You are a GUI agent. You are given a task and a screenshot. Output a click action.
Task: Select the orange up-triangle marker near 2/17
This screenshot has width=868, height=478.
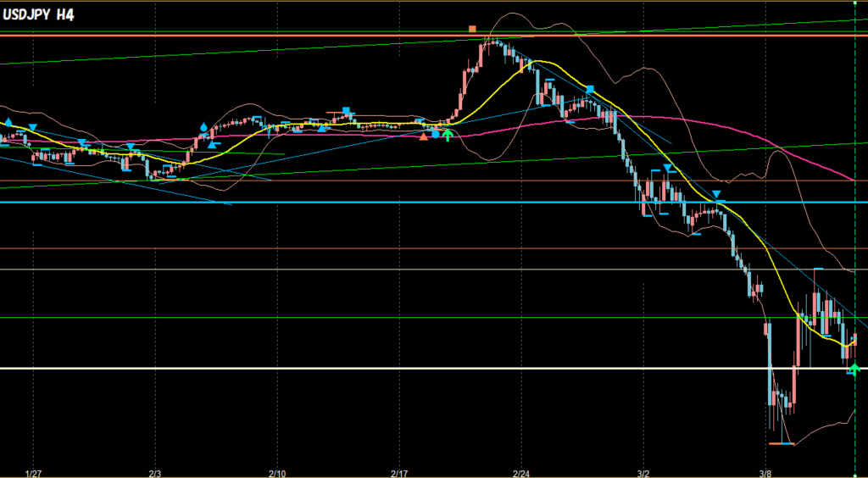pos(424,136)
